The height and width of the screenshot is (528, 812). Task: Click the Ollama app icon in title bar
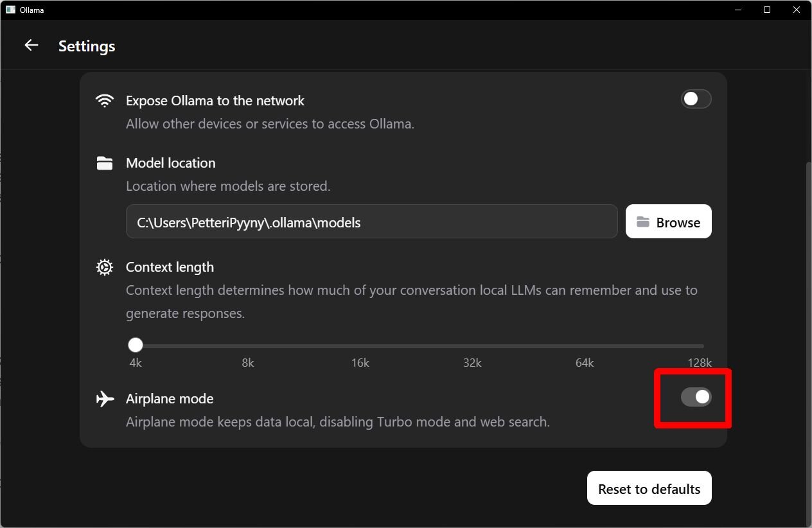10,10
